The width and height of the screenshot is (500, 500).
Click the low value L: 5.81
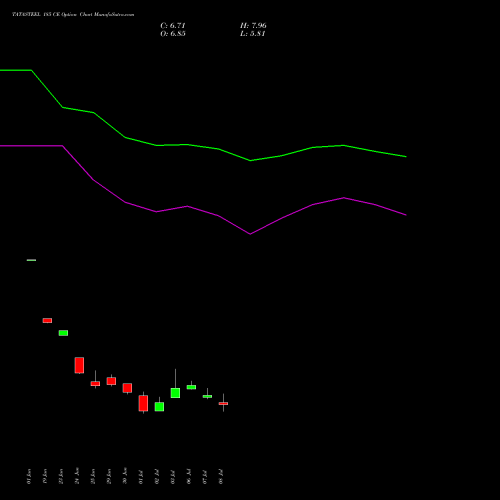point(252,34)
